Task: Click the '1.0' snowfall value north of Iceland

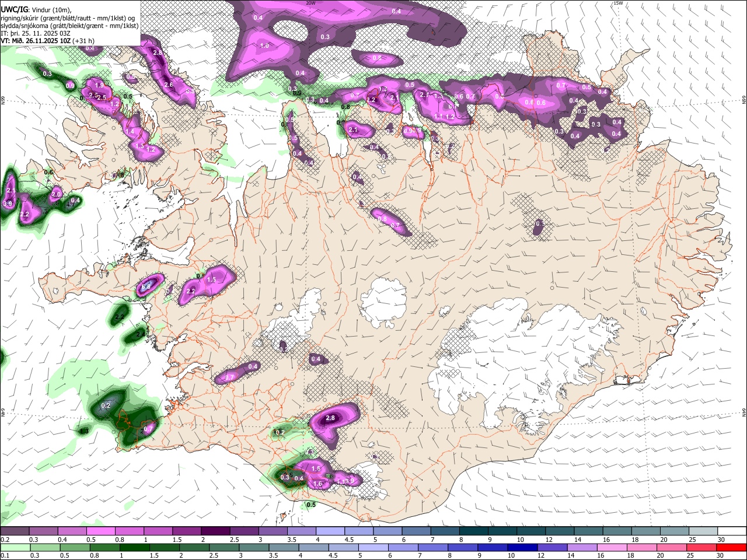Action: pyautogui.click(x=264, y=45)
